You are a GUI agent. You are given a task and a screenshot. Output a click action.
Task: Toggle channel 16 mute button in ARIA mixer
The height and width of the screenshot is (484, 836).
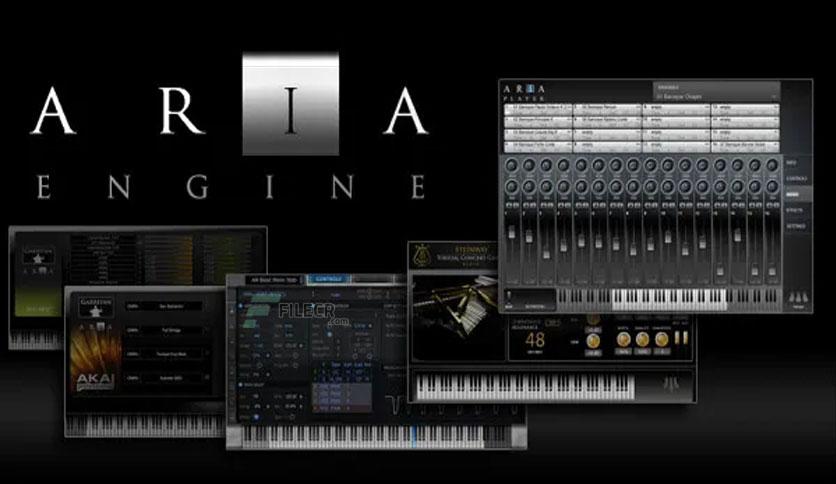point(769,205)
